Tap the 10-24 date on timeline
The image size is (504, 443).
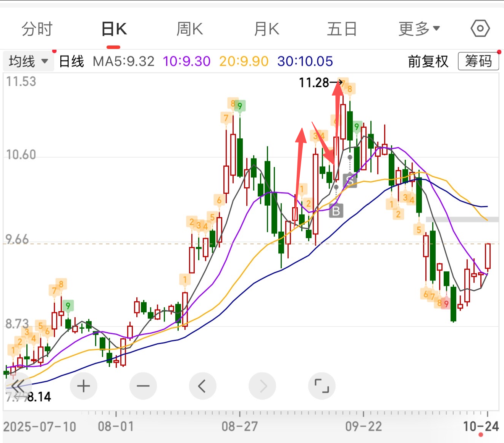[481, 426]
